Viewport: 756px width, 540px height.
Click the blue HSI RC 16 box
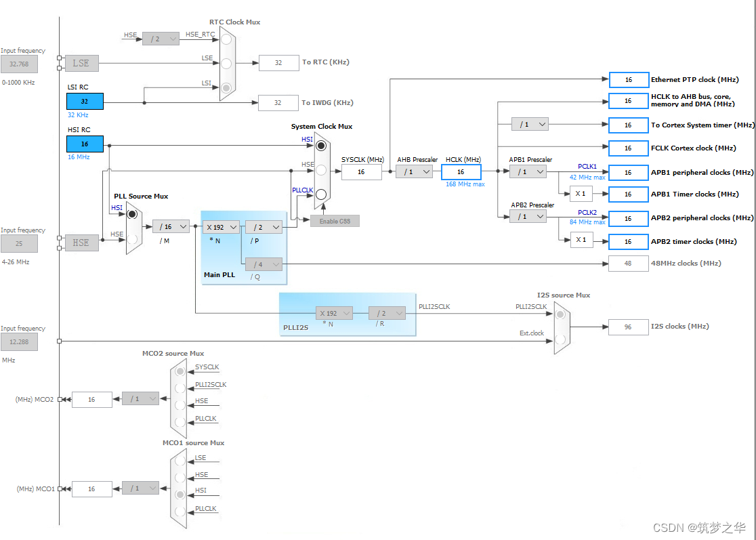pyautogui.click(x=85, y=144)
